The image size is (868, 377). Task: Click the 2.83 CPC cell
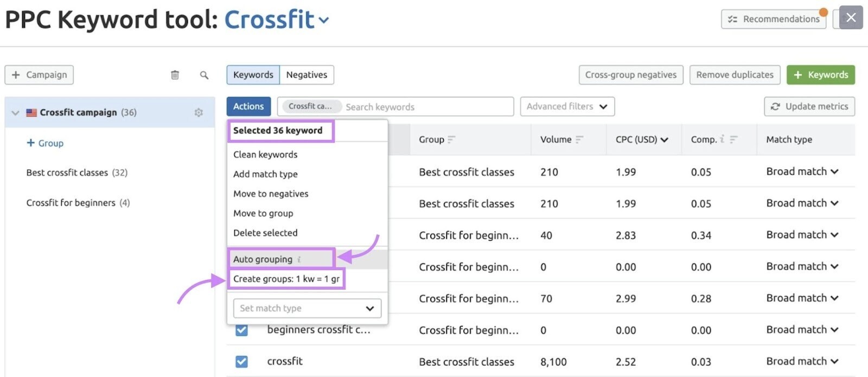coord(626,235)
